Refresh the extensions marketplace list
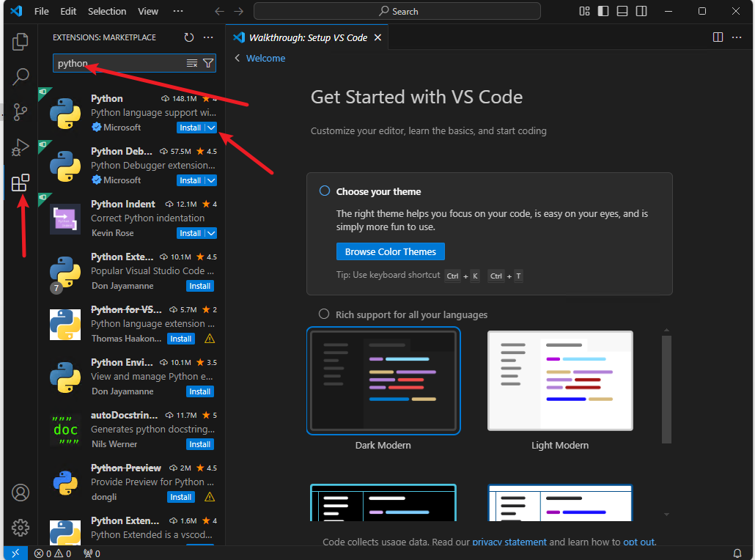Viewport: 755px width, 560px height. pos(189,37)
